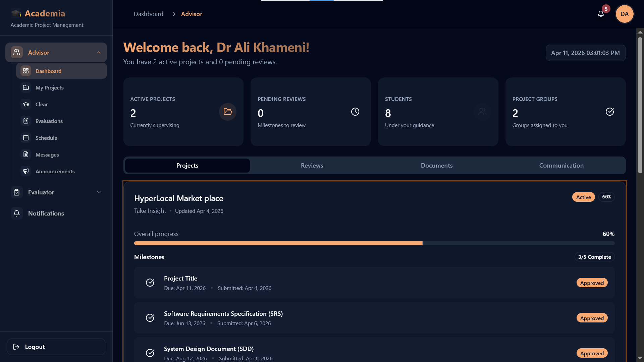Collapse the Advisor section chevron
644x362 pixels.
click(99, 53)
